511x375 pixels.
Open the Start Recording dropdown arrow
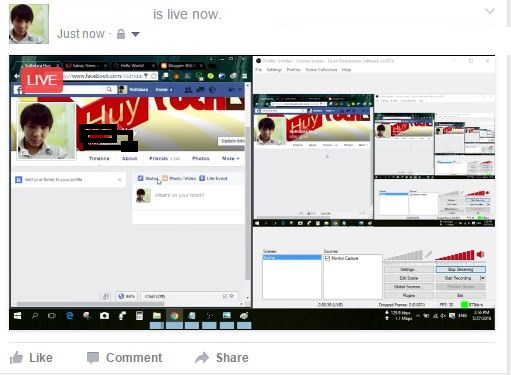tap(482, 278)
